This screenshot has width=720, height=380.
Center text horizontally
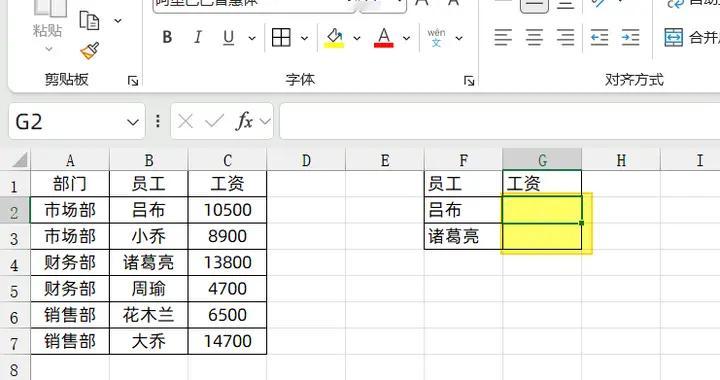coord(534,37)
